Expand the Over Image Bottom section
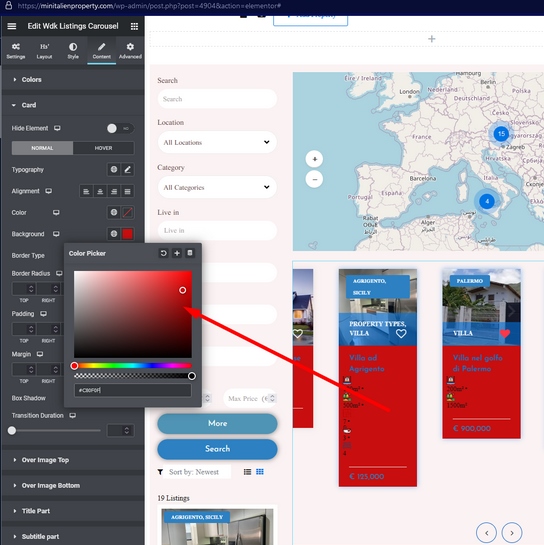This screenshot has height=545, width=544. pyautogui.click(x=73, y=486)
